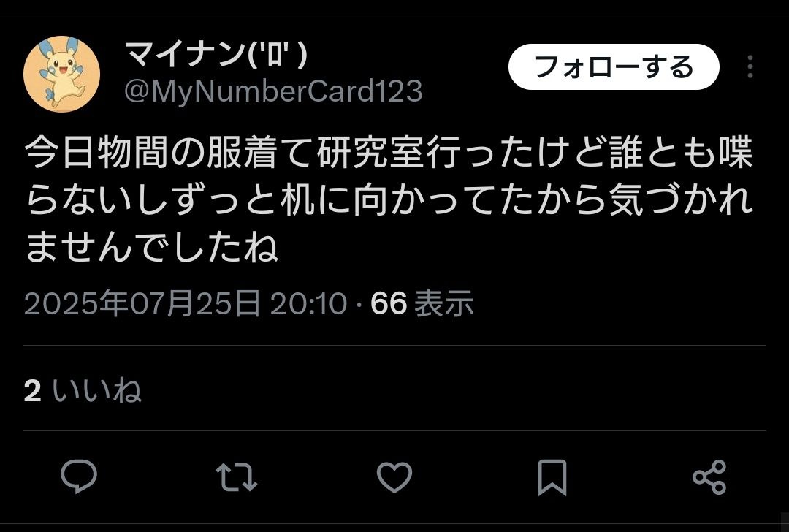The height and width of the screenshot is (532, 789).
Task: Bookmark this tweet
Action: pos(552,476)
